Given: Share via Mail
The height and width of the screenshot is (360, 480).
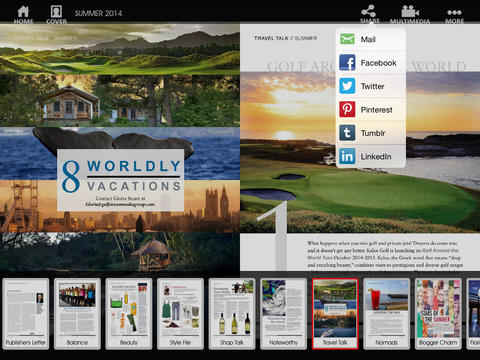Looking at the screenshot, I should pos(371,39).
